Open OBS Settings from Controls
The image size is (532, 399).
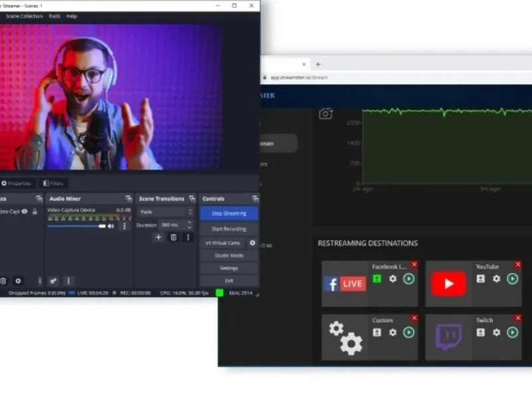coord(229,268)
